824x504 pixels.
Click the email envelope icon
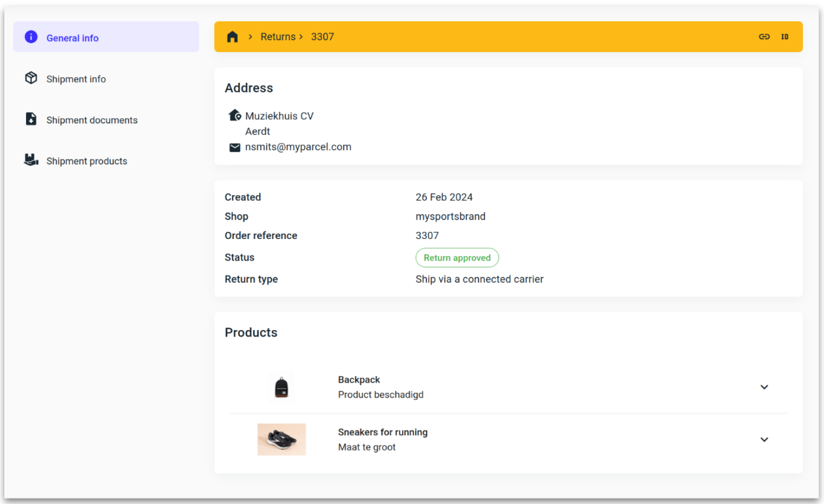tap(234, 147)
